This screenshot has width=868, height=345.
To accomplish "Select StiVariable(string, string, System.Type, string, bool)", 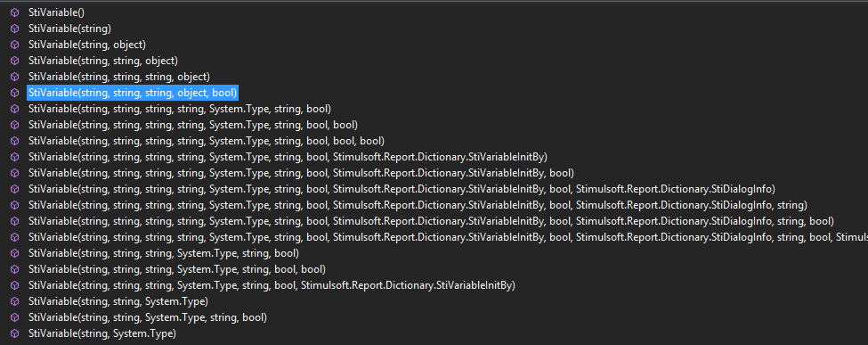I will [x=147, y=317].
